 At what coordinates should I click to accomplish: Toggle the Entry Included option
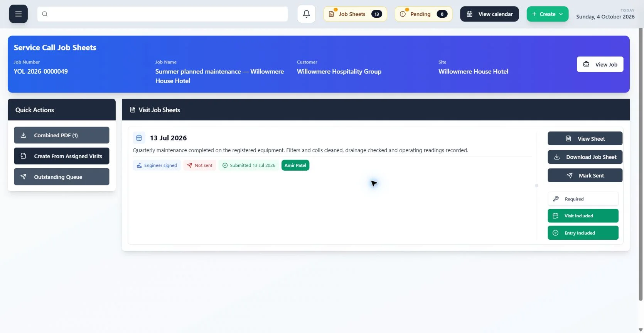[583, 233]
